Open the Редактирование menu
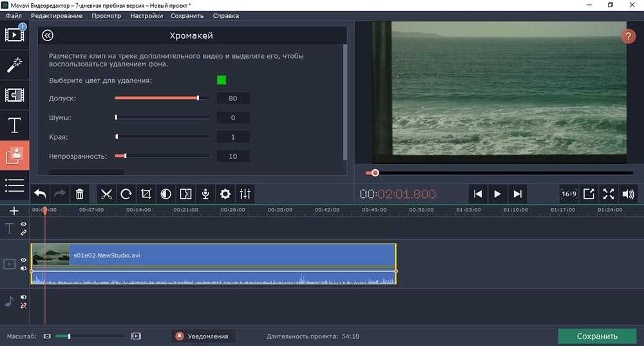 point(57,15)
